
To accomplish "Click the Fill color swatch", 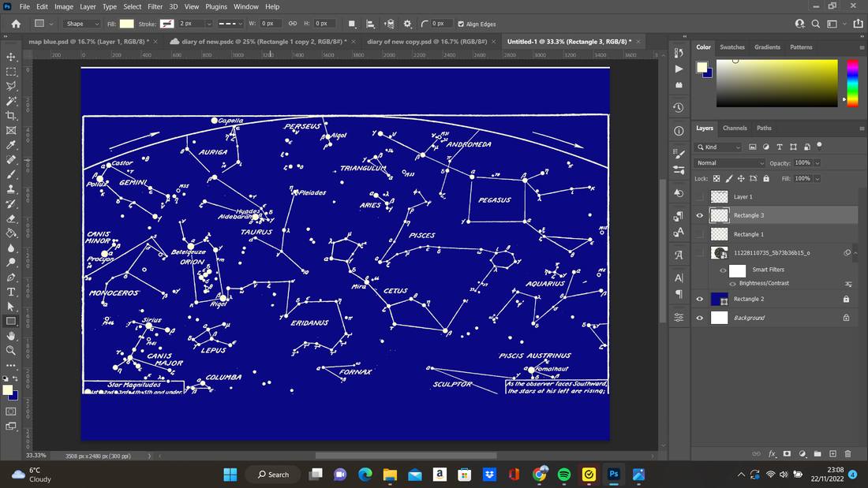I will pyautogui.click(x=127, y=24).
